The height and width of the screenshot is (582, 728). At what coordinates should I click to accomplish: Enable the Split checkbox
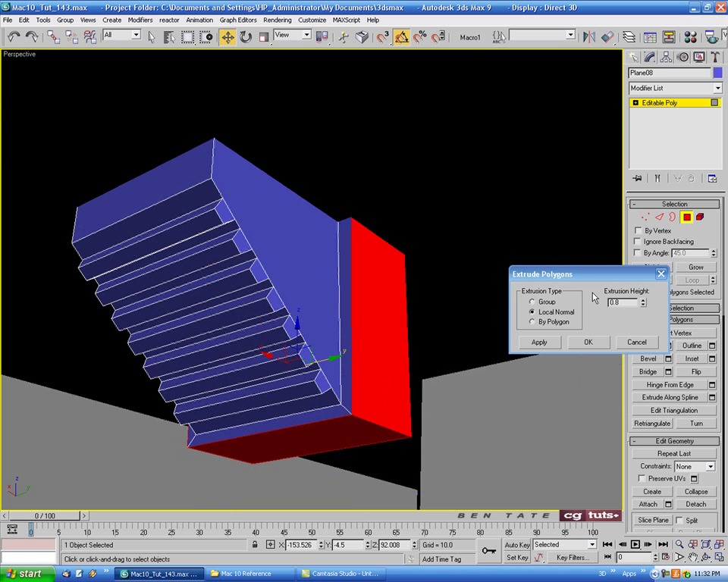tap(679, 521)
